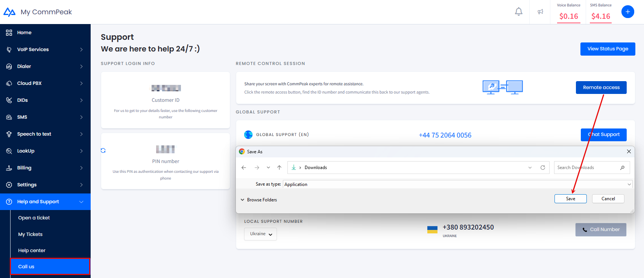Expand the Cloud PBX menu chevron
The width and height of the screenshot is (644, 278).
[81, 83]
